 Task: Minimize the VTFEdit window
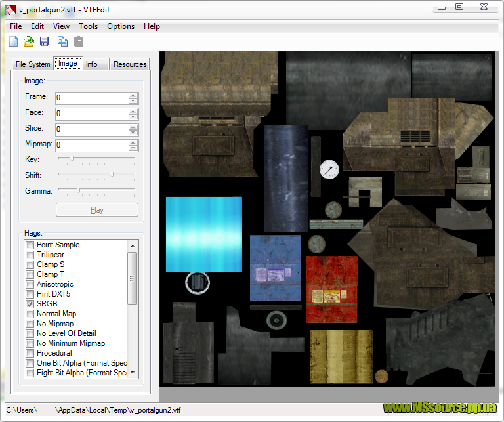pos(442,7)
